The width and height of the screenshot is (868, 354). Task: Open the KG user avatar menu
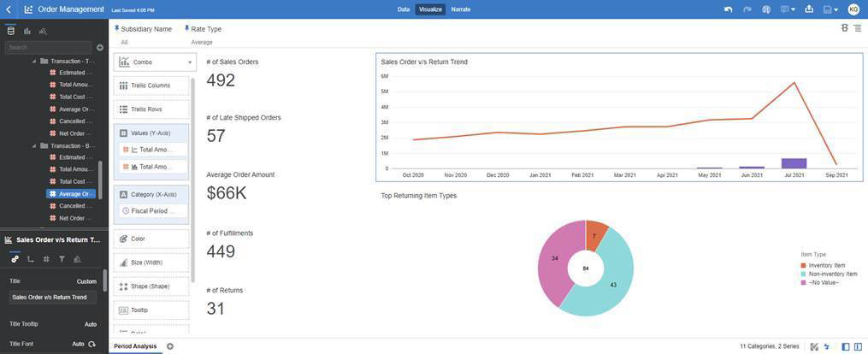853,9
